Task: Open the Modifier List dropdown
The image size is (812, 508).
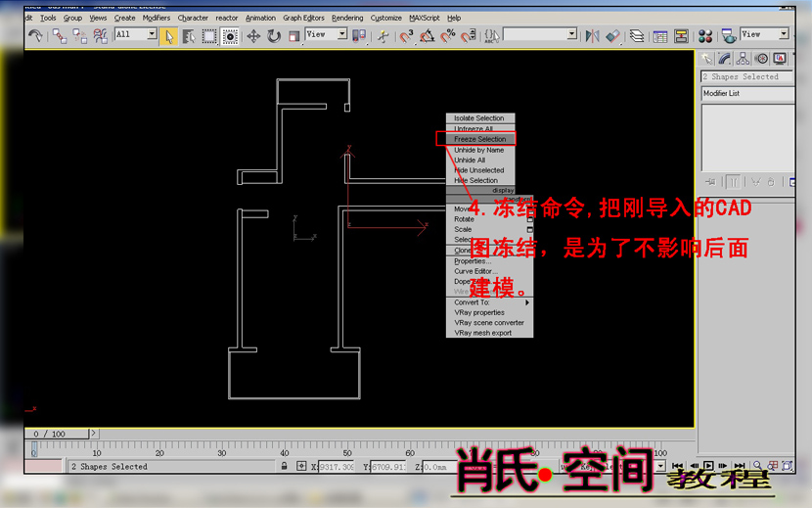Action: click(747, 94)
